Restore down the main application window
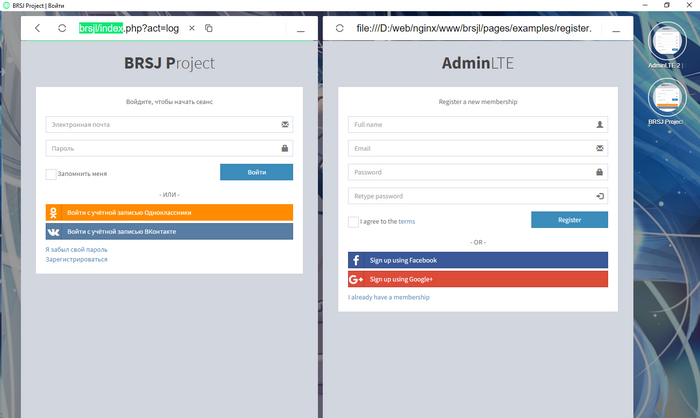The image size is (700, 418). coord(667,5)
